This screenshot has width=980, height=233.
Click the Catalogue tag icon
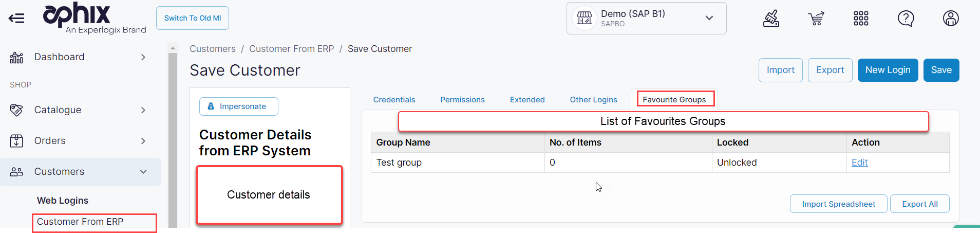[16, 110]
